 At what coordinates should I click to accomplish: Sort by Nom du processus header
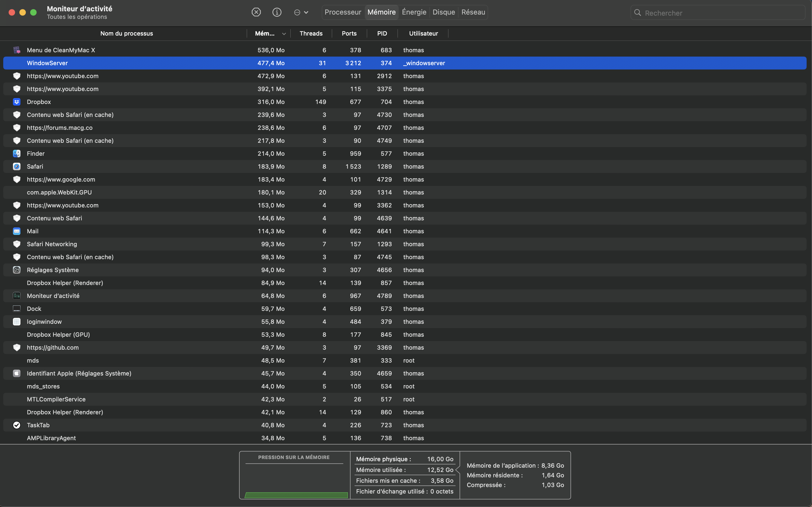click(126, 33)
